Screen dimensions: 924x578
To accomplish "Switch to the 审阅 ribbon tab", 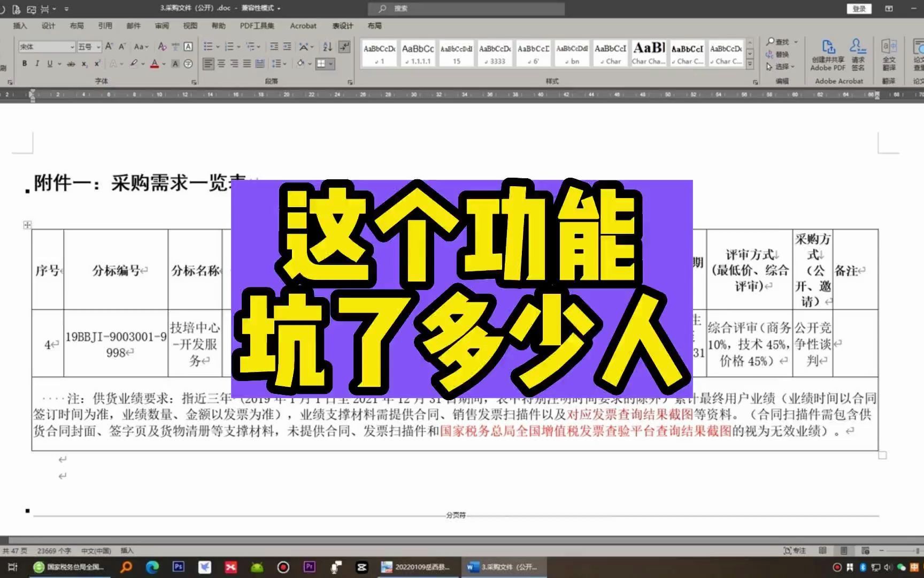I will (160, 25).
